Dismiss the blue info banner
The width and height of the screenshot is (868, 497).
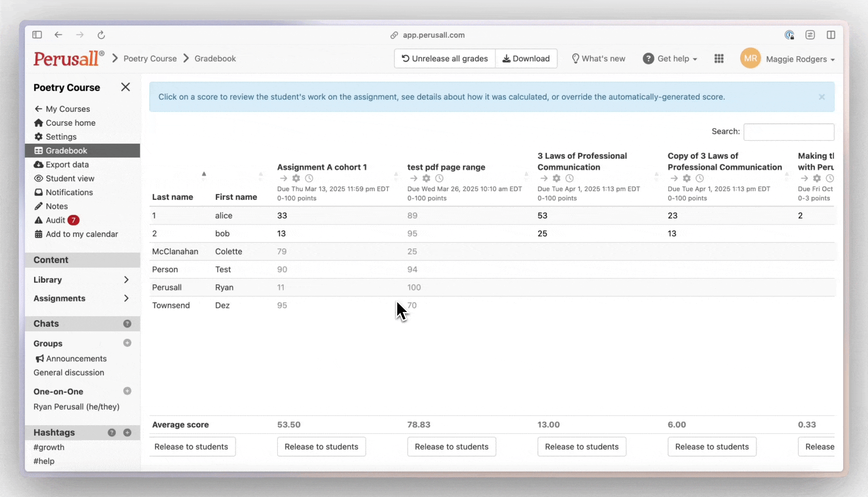point(822,97)
